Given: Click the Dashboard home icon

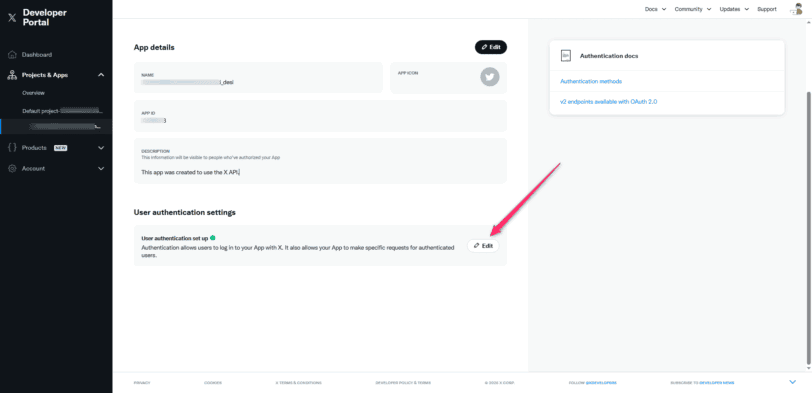Looking at the screenshot, I should [12, 54].
